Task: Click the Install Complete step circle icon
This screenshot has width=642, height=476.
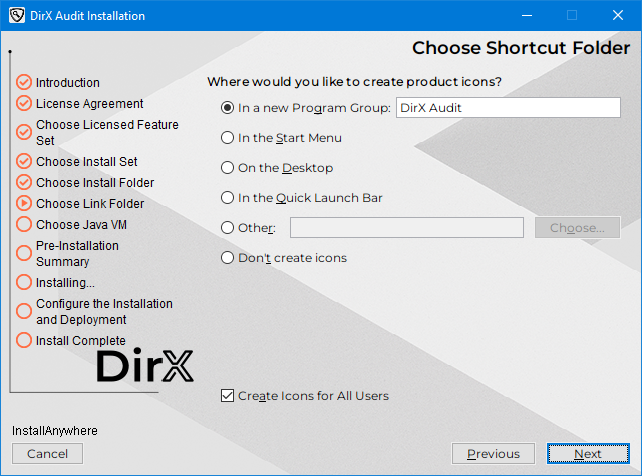Action: tap(24, 341)
